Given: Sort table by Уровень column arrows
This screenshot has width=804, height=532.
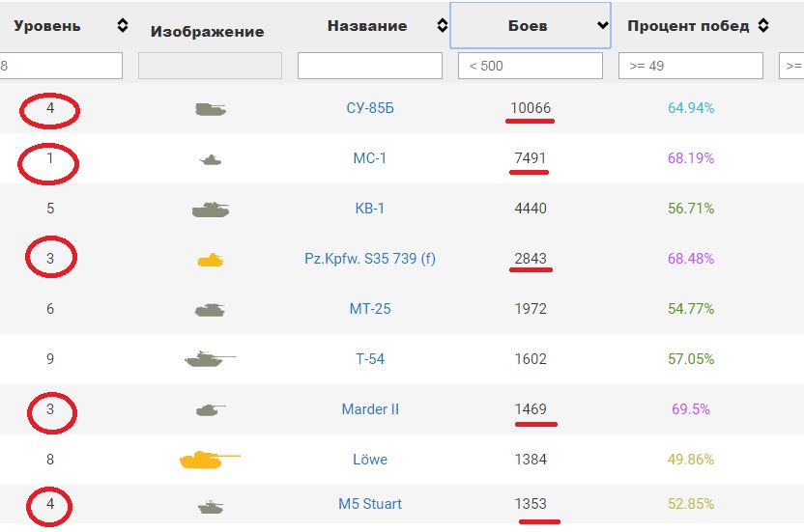Looking at the screenshot, I should (x=122, y=25).
